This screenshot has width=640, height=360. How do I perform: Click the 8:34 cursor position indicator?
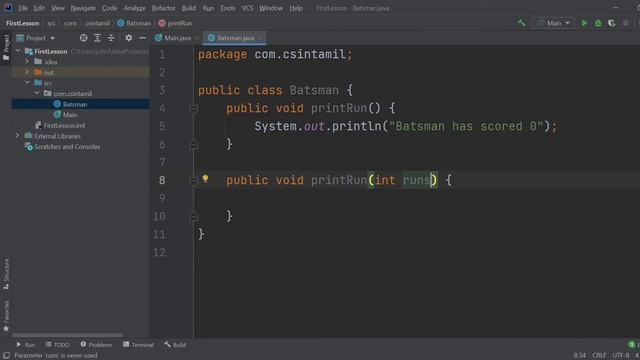click(580, 356)
